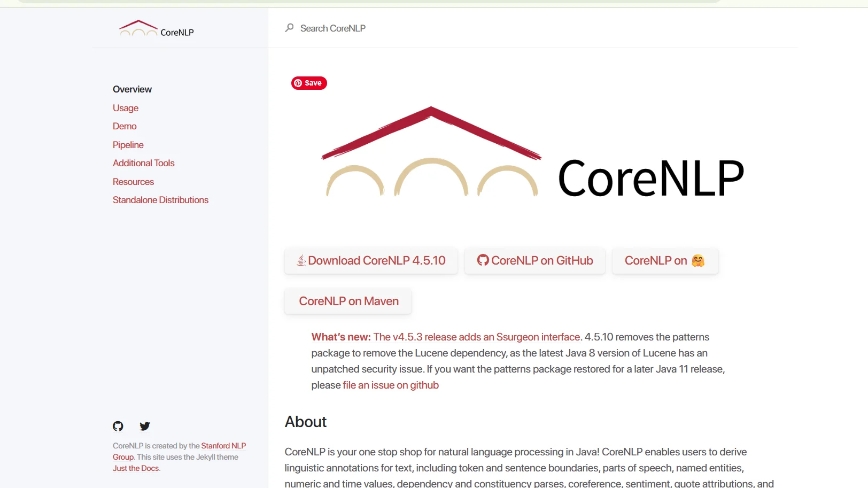The height and width of the screenshot is (488, 868).
Task: Click the search magnifier icon
Action: pos(289,28)
